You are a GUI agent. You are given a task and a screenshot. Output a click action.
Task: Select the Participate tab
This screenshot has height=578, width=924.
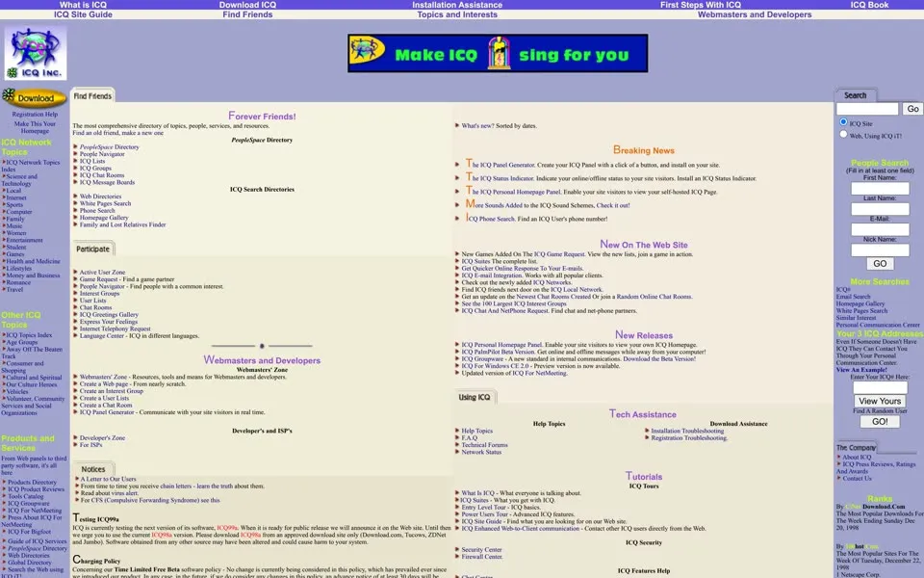coord(92,249)
